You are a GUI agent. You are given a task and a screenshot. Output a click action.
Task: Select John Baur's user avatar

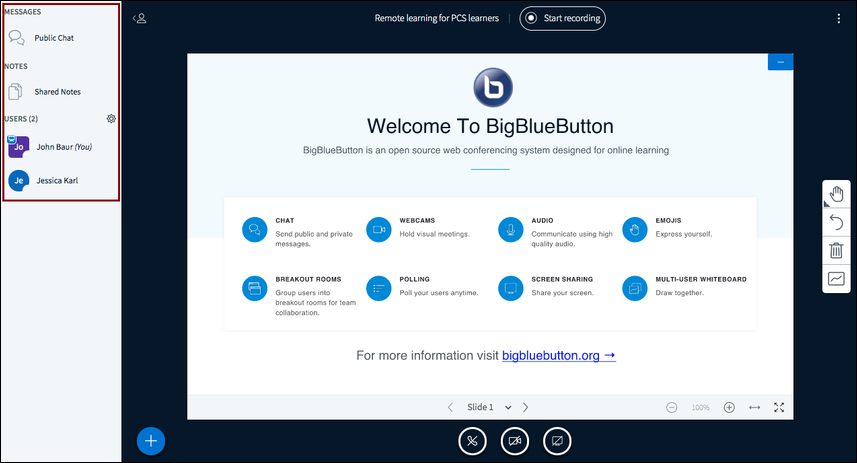[18, 146]
